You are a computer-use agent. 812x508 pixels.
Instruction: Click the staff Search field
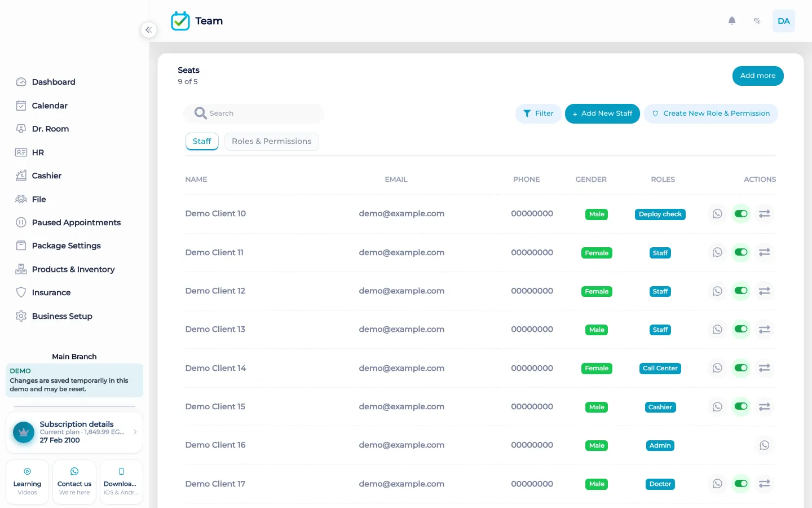(254, 113)
